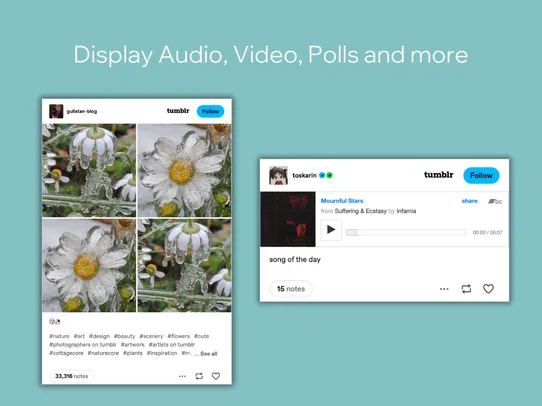Reblog the gulistan-blog flower post
The width and height of the screenshot is (542, 406).
pos(199,376)
